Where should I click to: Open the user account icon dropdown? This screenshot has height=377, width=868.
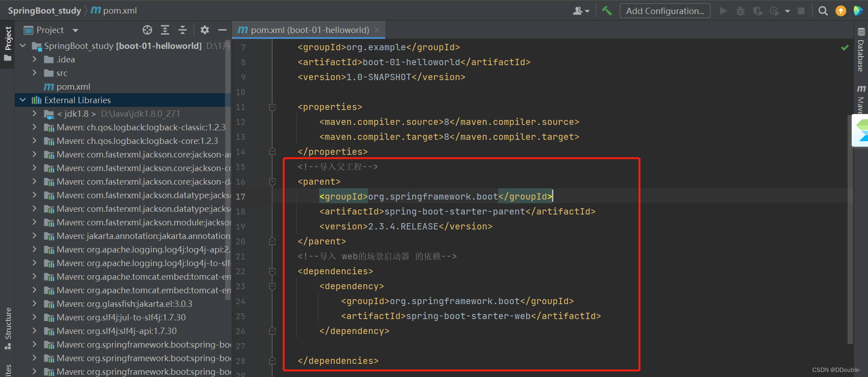[581, 11]
